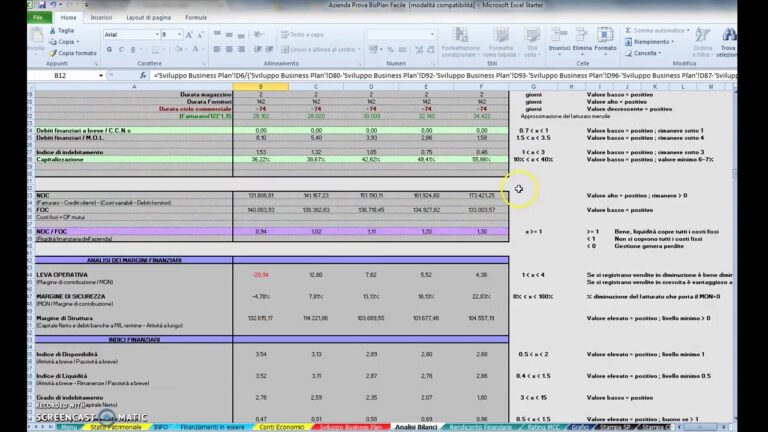Click the Inserisci cells button
This screenshot has width=768, height=432.
[559, 42]
